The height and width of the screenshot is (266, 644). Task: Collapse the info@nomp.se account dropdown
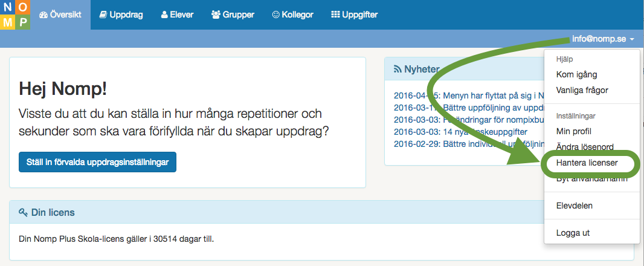603,39
